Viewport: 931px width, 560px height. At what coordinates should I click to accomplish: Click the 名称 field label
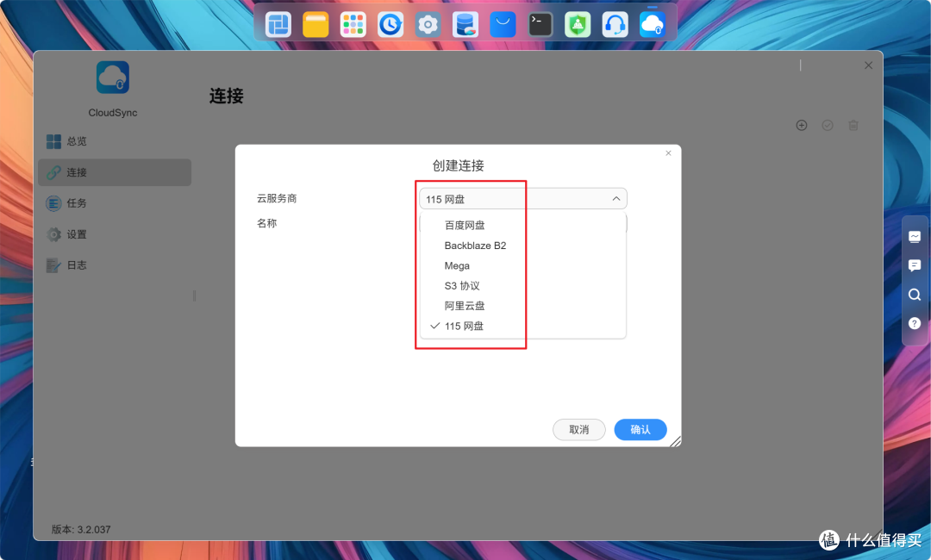coord(266,223)
